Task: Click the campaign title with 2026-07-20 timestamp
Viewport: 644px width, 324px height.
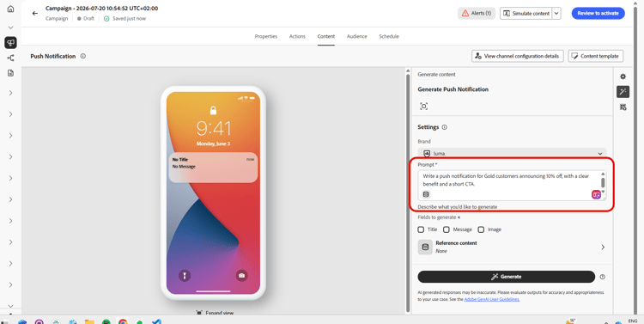Action: point(102,9)
